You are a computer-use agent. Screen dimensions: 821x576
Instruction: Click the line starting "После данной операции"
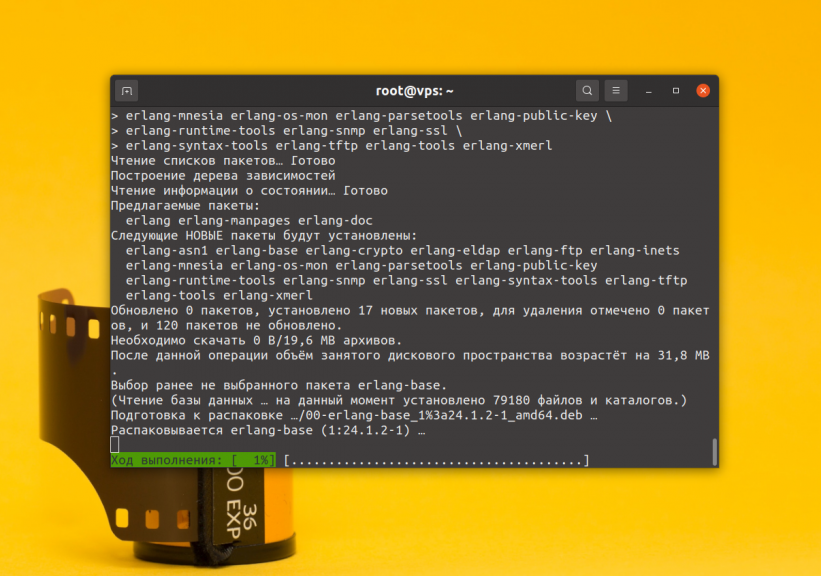pyautogui.click(x=410, y=356)
